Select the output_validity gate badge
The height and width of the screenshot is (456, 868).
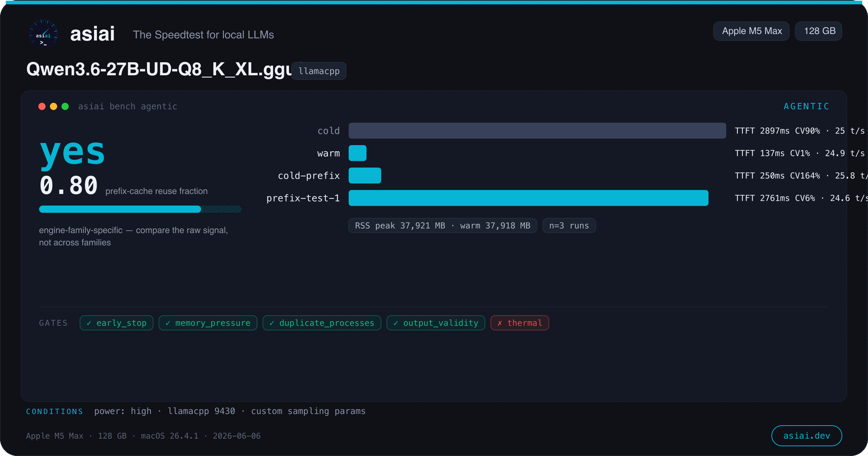(436, 323)
